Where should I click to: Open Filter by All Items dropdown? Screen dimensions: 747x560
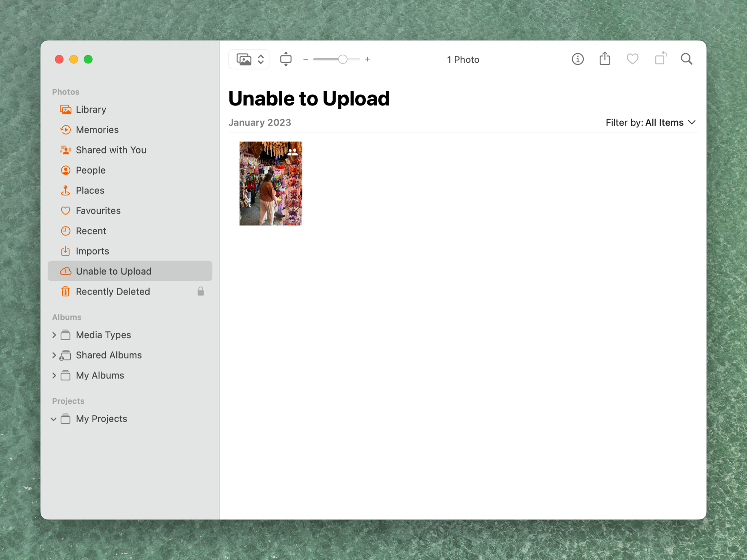[651, 122]
